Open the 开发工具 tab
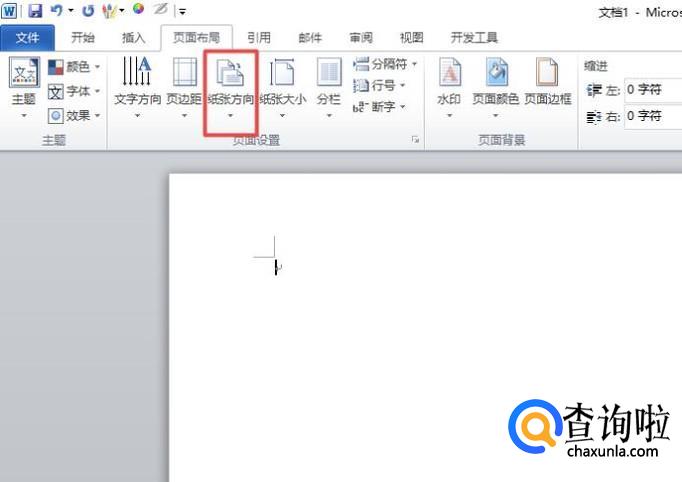682x482 pixels. click(x=474, y=38)
